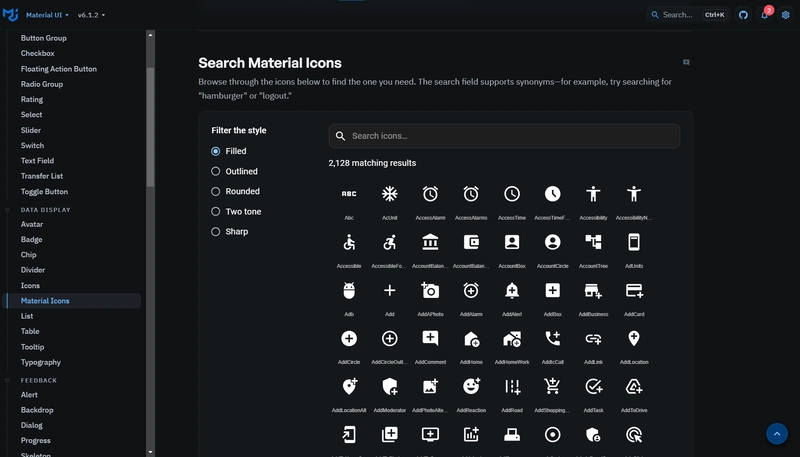Open the settings gear icon
Screen dimensions: 800x457
786,15
